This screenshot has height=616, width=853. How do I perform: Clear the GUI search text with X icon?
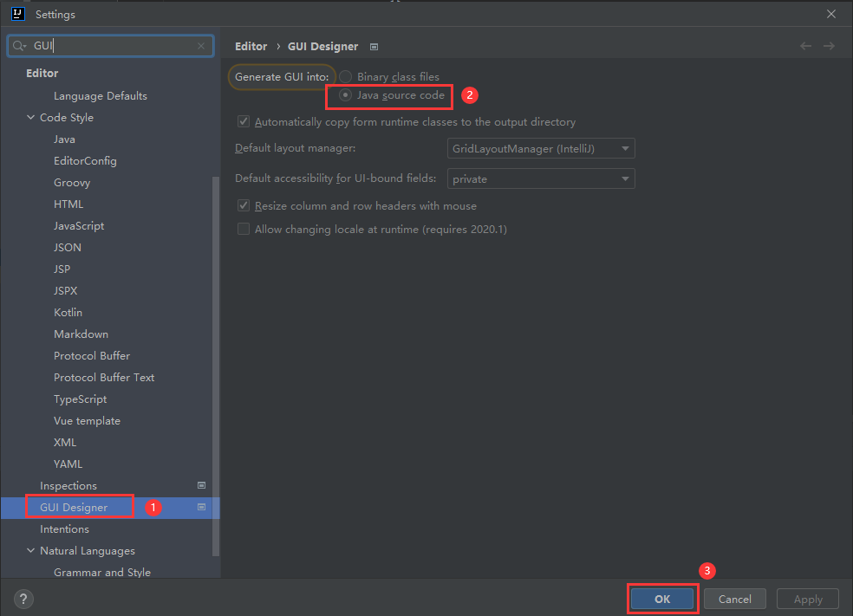[x=201, y=46]
